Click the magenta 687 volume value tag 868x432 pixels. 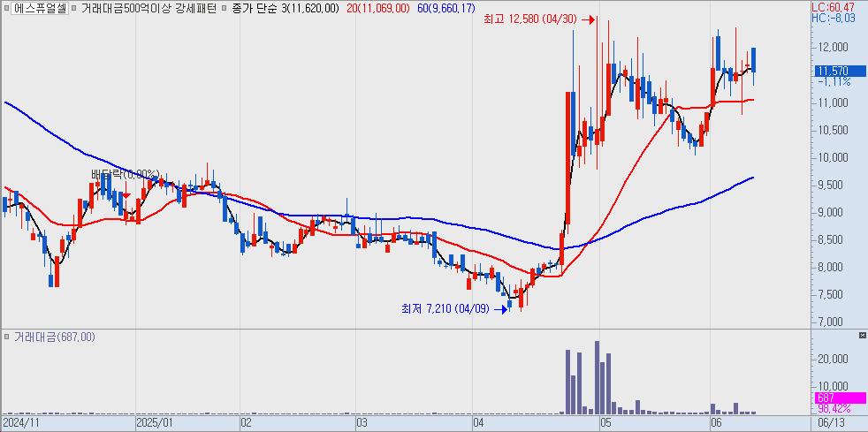click(840, 398)
